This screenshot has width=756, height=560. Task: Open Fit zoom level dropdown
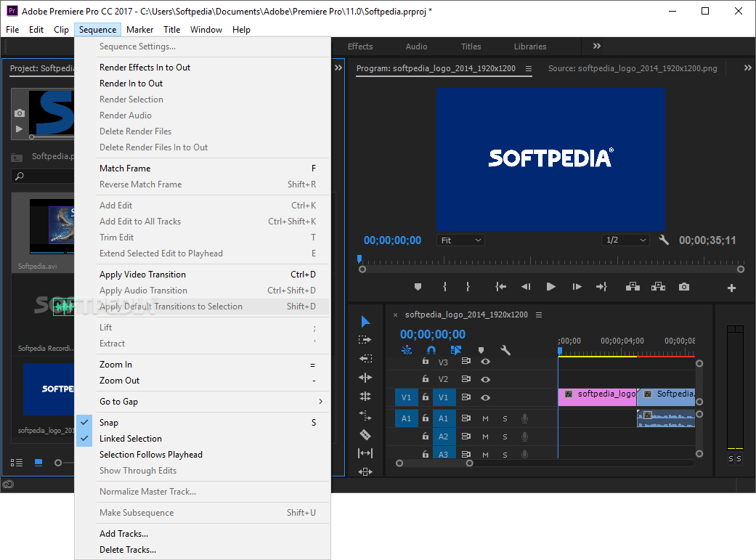pos(460,240)
